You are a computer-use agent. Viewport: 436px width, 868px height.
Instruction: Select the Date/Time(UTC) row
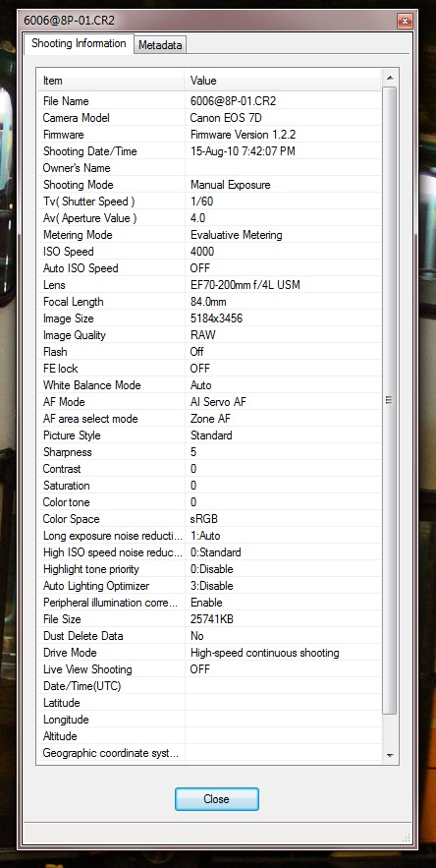(209, 686)
